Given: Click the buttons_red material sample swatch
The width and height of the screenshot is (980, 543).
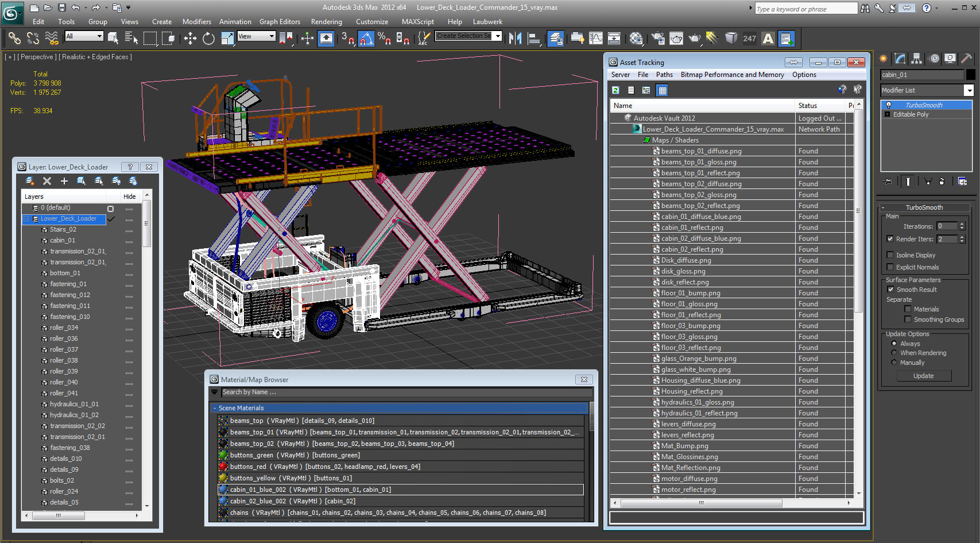Looking at the screenshot, I should click(x=223, y=467).
